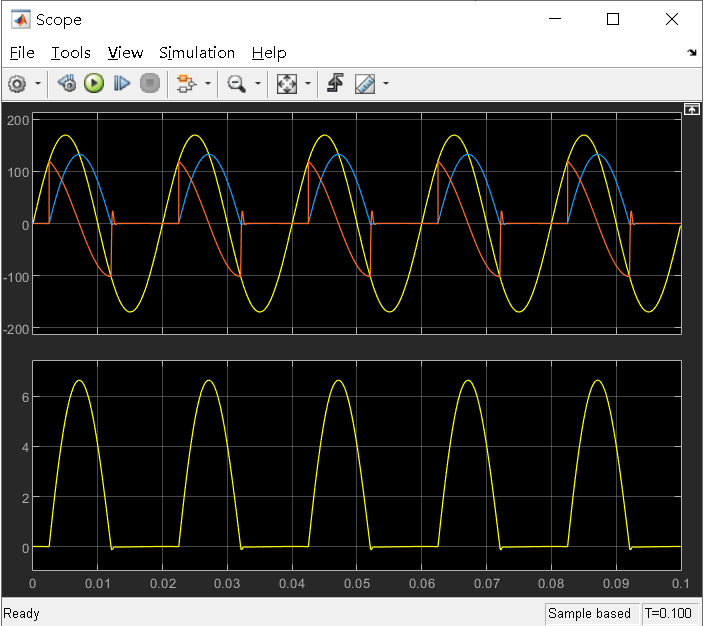This screenshot has width=705, height=626.
Task: Expand the Highlight block dropdown arrow
Action: [x=208, y=84]
